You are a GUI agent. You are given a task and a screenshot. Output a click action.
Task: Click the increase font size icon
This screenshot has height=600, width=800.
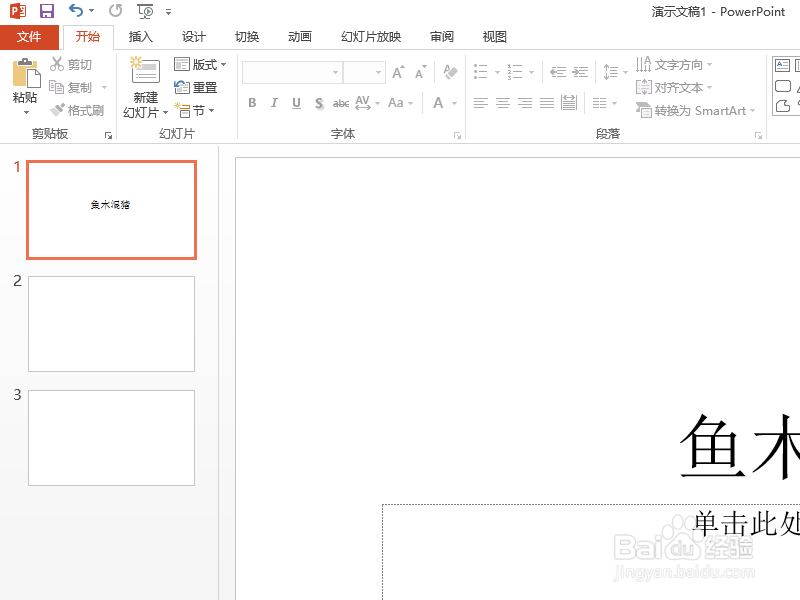point(398,72)
